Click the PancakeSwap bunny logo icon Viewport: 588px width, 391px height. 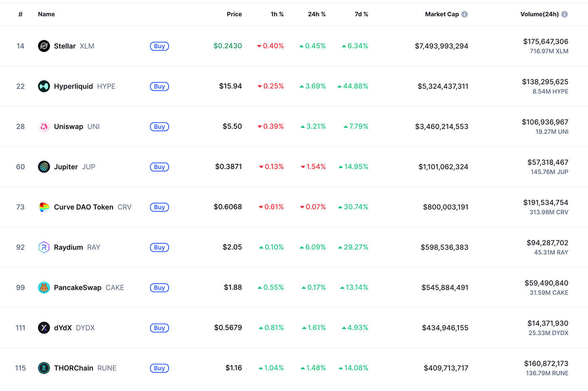[x=44, y=288]
